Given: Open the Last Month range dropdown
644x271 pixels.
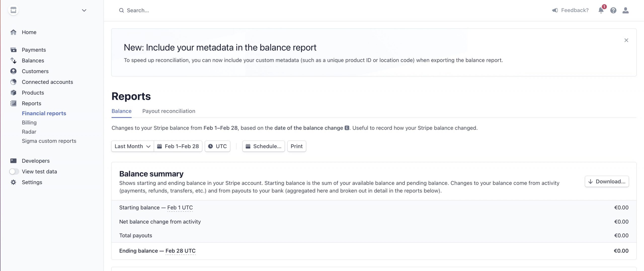Looking at the screenshot, I should [x=132, y=146].
